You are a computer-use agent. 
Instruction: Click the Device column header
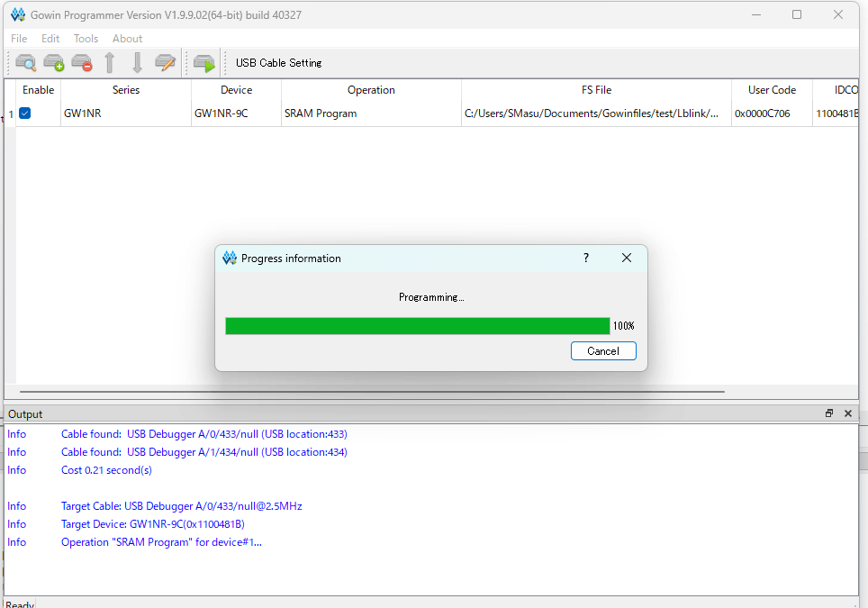click(x=237, y=90)
